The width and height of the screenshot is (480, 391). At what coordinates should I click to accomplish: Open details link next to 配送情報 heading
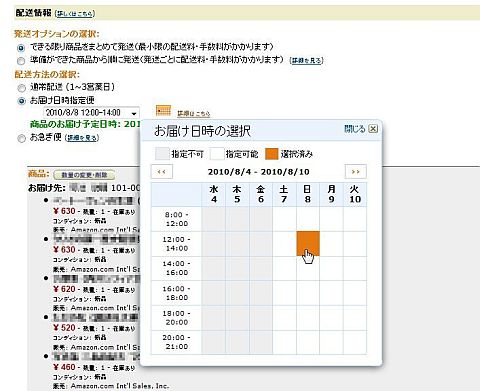(x=75, y=14)
